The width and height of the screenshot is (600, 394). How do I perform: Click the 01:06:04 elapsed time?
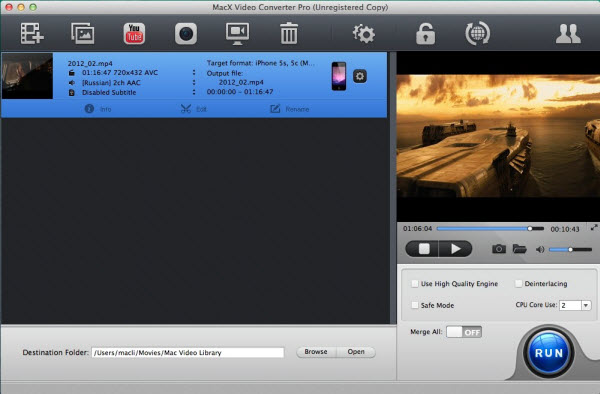point(417,228)
